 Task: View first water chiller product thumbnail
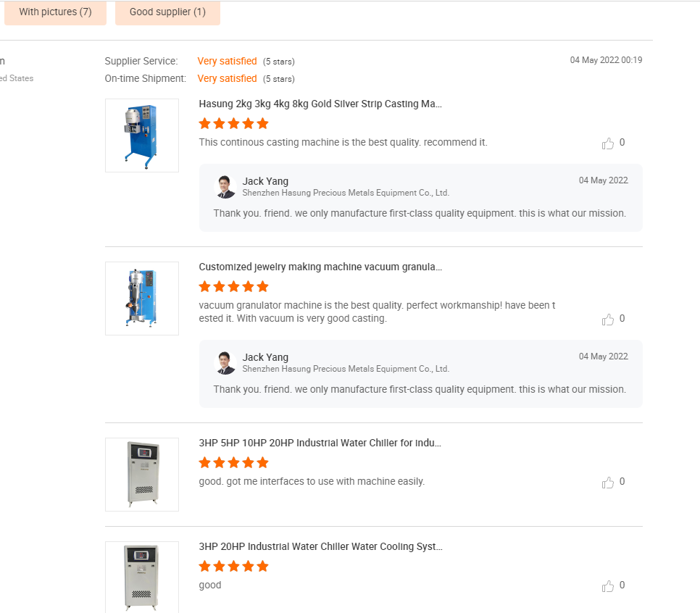[142, 475]
